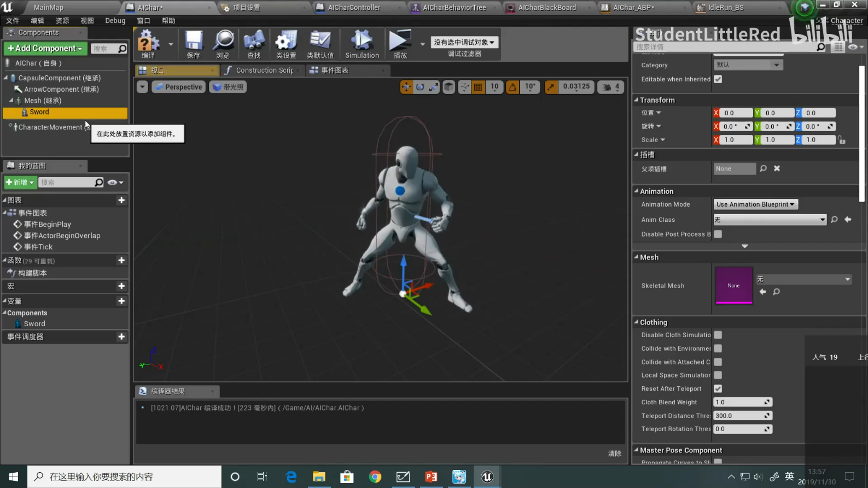
Task: Enable Disable Post Process Blueprint checkbox
Action: 718,234
